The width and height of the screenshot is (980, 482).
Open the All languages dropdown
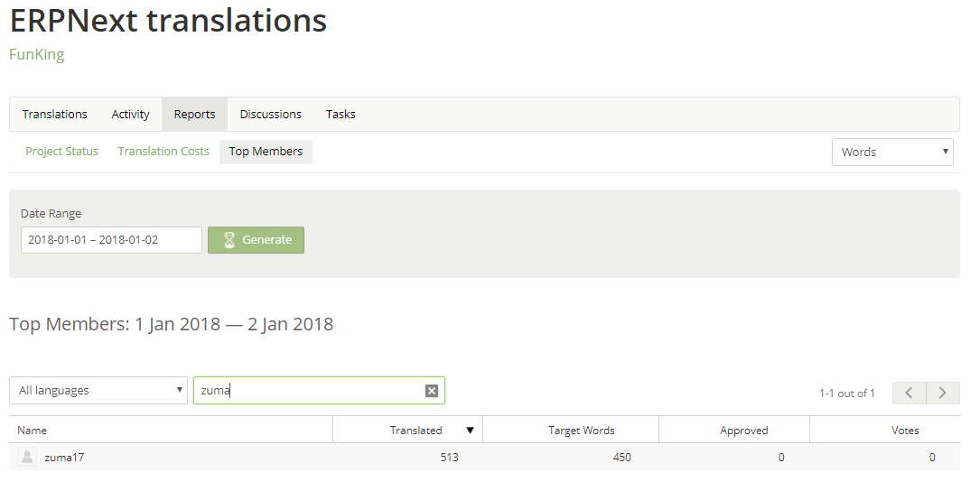click(x=98, y=390)
